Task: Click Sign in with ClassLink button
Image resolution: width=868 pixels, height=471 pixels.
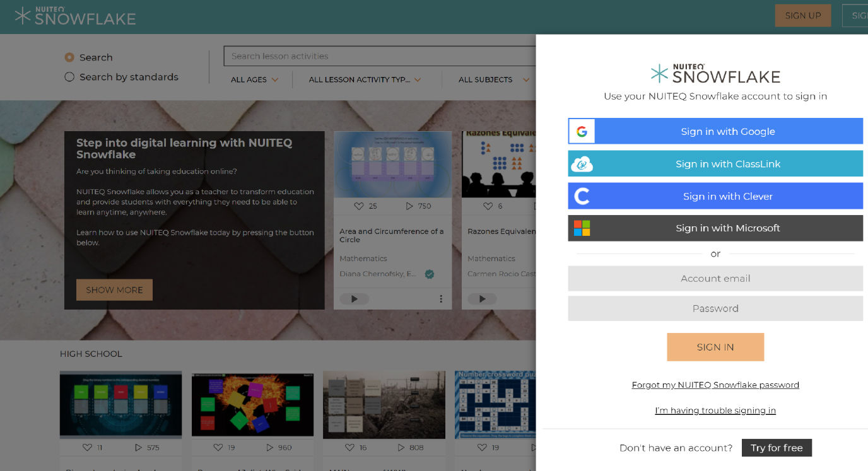Action: click(715, 164)
